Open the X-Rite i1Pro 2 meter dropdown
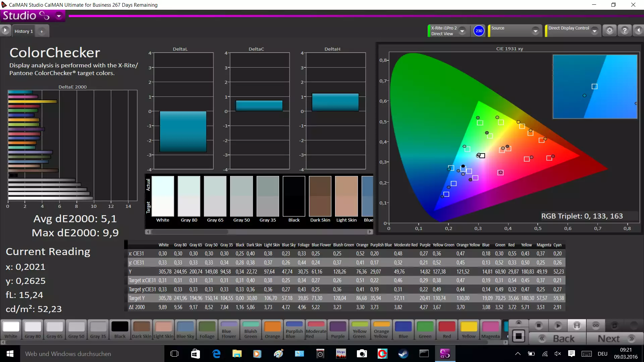Image resolution: width=644 pixels, height=362 pixels. (x=462, y=31)
